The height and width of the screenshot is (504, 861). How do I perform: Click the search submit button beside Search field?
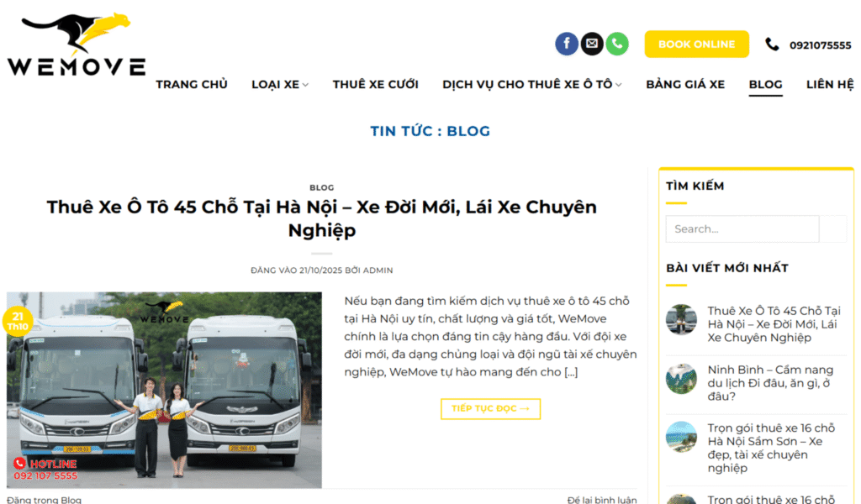point(833,228)
